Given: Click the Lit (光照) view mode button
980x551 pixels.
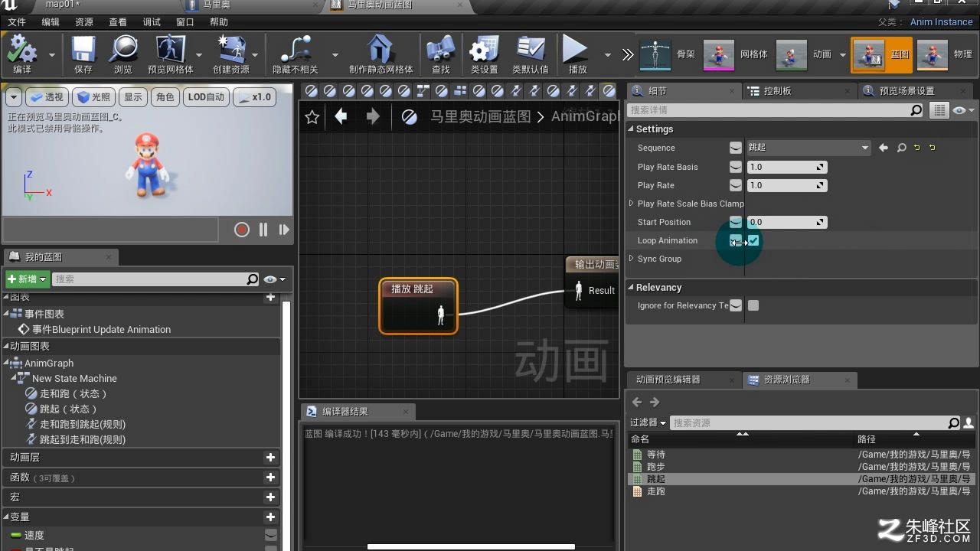Looking at the screenshot, I should tap(93, 97).
